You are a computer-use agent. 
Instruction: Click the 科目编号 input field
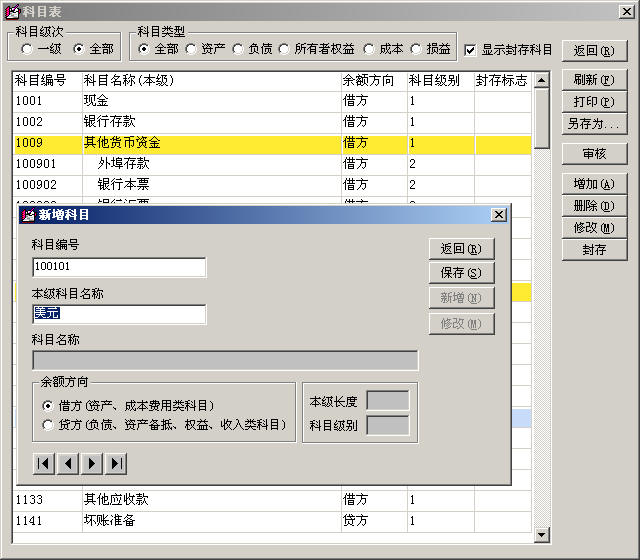click(119, 267)
